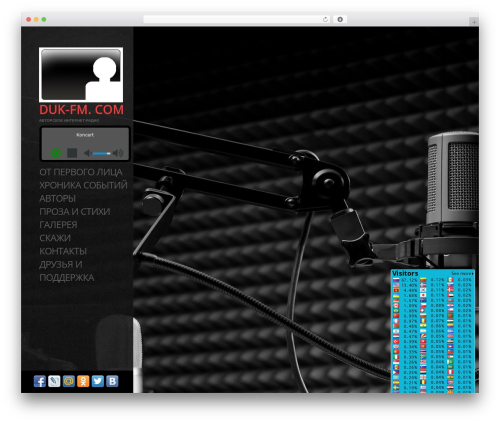Image resolution: width=500 pixels, height=423 pixels.
Task: Share via Odnoklassniki orange icon
Action: pos(83,381)
